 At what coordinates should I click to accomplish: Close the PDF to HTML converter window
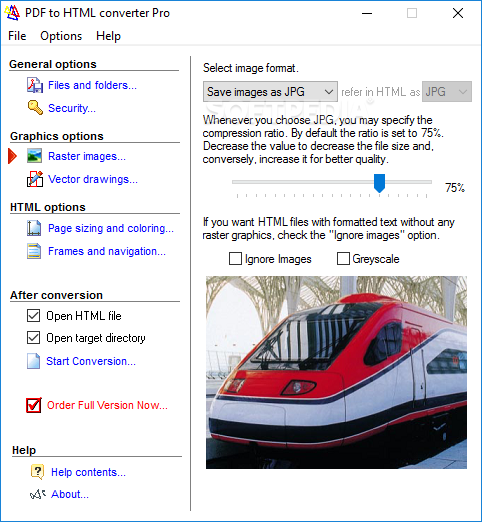pos(458,13)
